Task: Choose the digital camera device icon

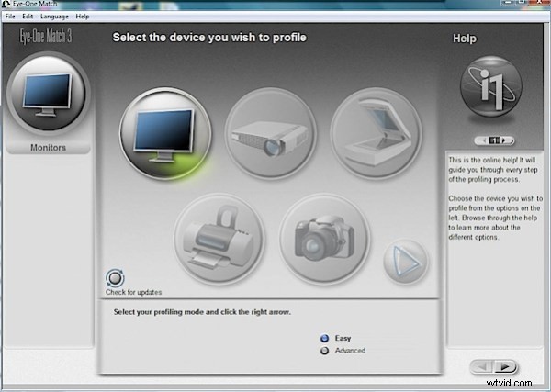Action: (x=324, y=239)
